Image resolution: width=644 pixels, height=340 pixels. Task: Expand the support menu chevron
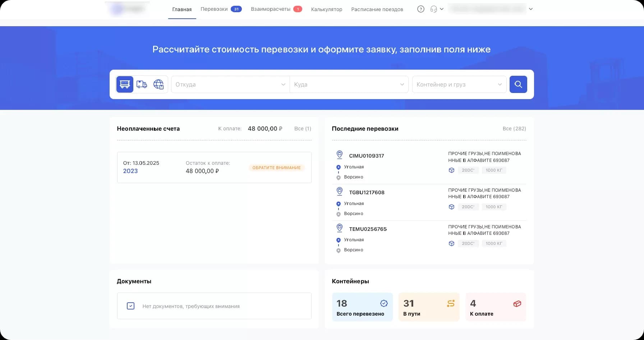442,9
